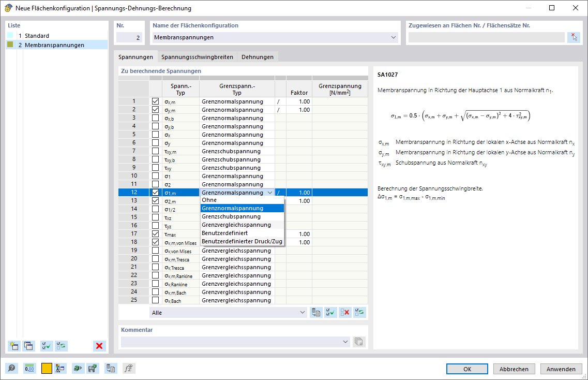Pick surfaces with the selection cursor icon
The height and width of the screenshot is (380, 588).
[x=574, y=37]
